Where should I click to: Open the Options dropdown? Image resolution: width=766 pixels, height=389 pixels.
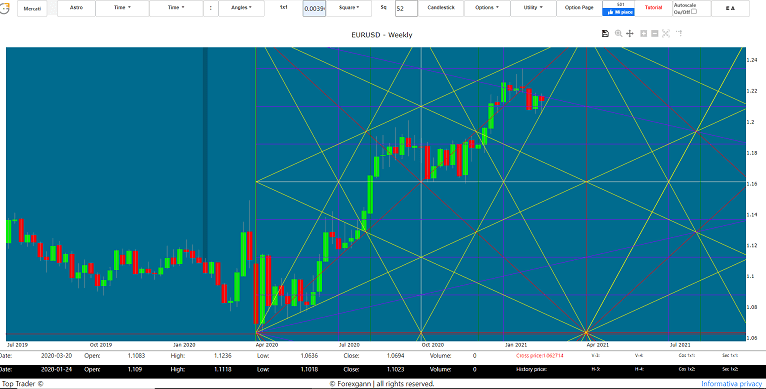(487, 8)
